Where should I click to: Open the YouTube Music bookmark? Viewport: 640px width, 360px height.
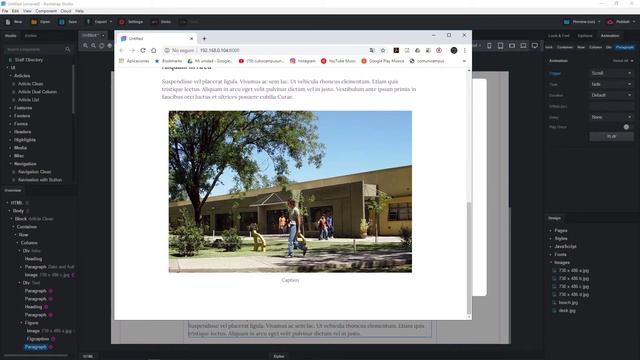(x=338, y=61)
